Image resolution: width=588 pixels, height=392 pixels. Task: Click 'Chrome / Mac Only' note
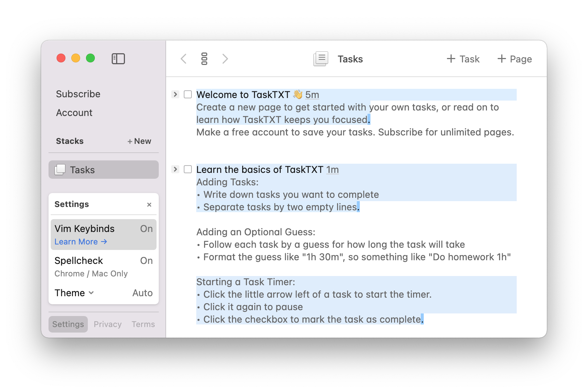pyautogui.click(x=91, y=273)
